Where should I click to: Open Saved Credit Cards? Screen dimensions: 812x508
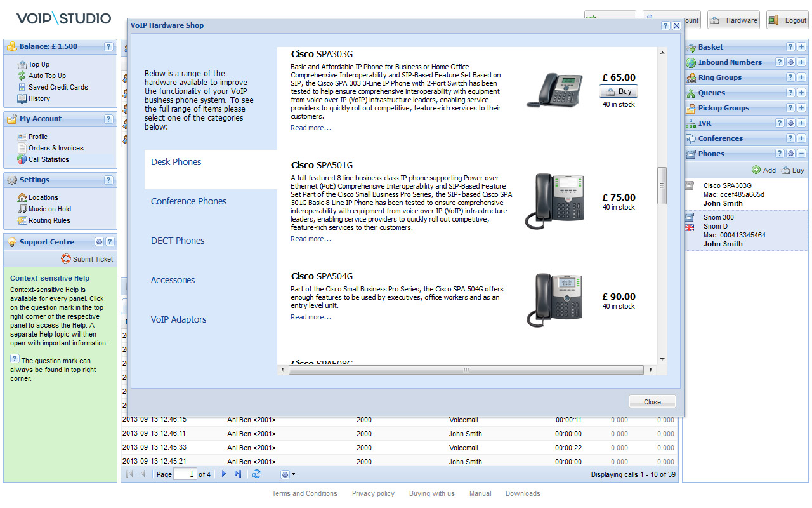pyautogui.click(x=58, y=87)
